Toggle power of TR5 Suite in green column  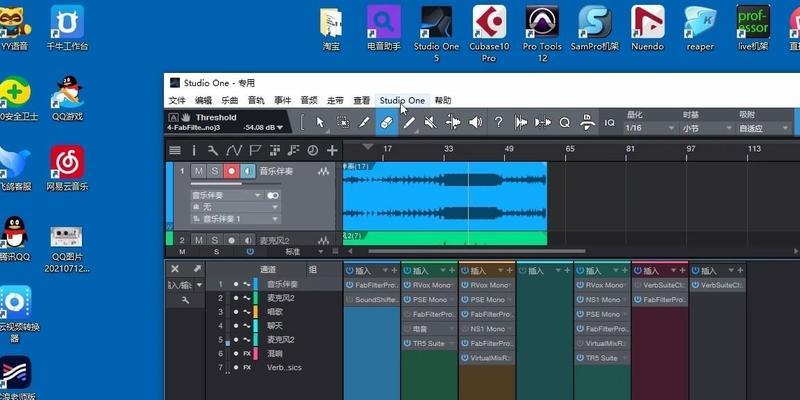[407, 343]
